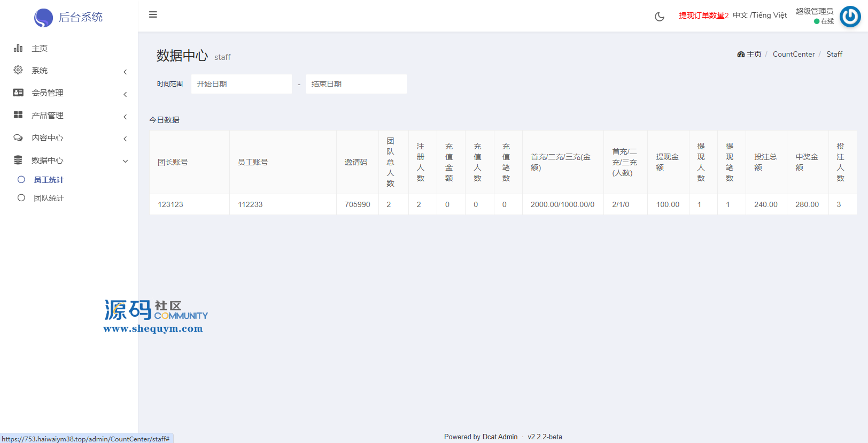Select 员工统计 submenu item
Screen dimensions: 868x443
(x=49, y=180)
